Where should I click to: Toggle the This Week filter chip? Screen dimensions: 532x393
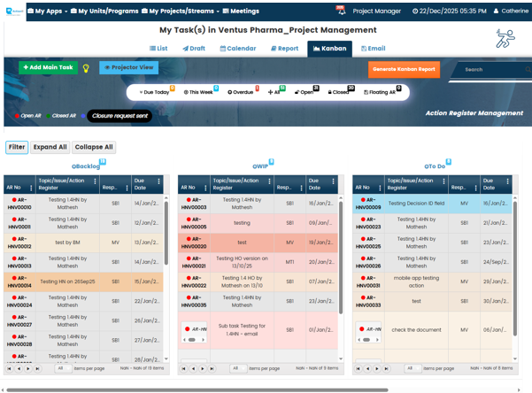tap(199, 92)
